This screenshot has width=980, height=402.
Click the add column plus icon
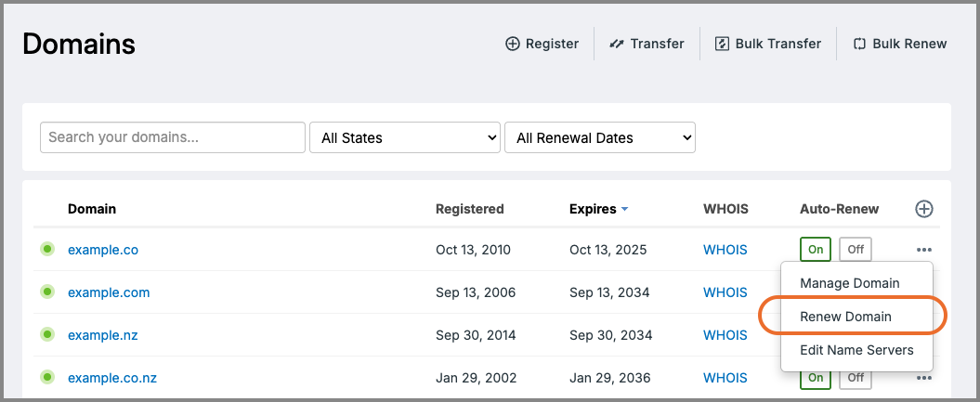[923, 209]
